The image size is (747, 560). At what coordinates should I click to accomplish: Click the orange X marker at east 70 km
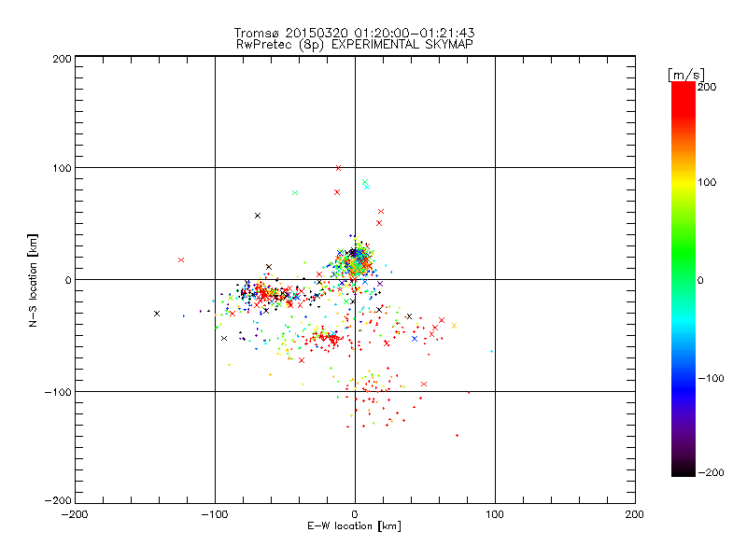pos(454,326)
